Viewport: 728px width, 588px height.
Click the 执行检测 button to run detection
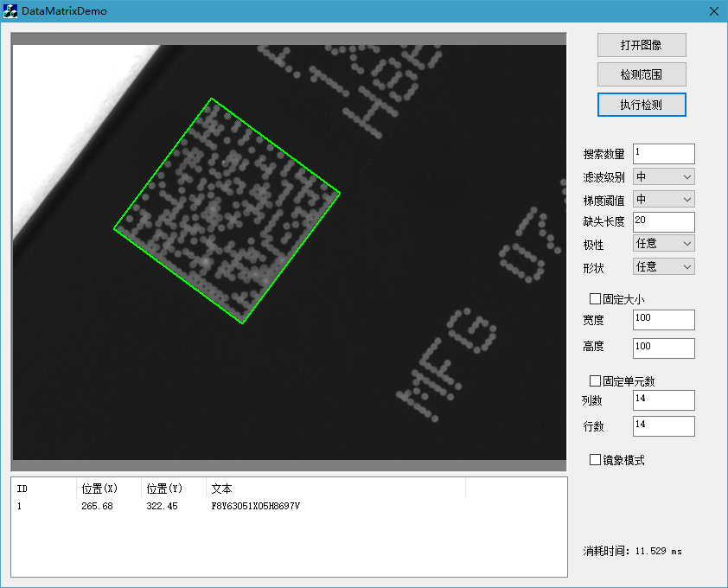(x=641, y=104)
